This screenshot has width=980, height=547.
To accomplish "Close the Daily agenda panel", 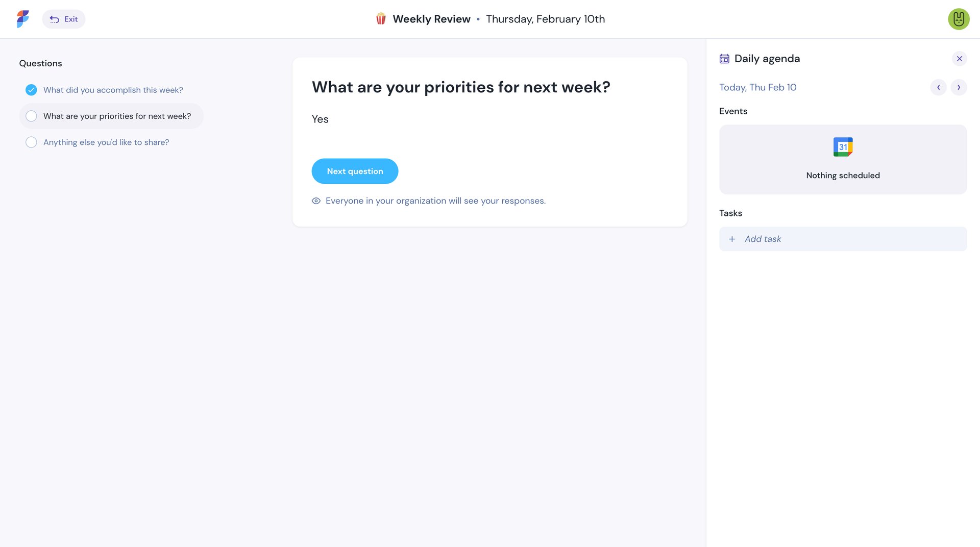I will (960, 59).
